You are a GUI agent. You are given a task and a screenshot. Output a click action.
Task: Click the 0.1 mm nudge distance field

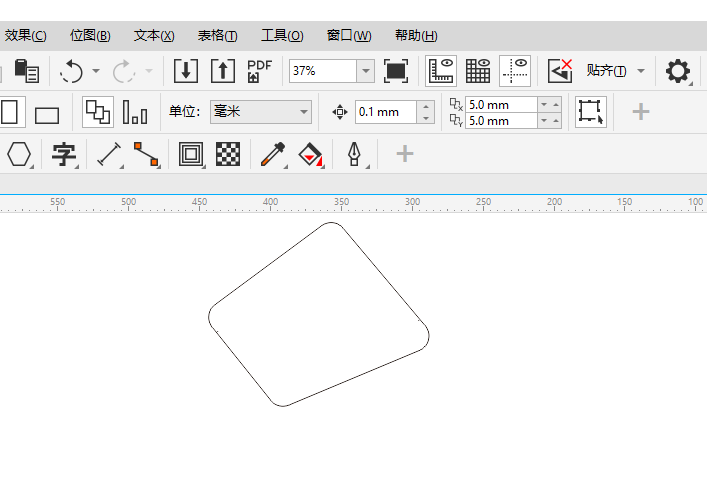pyautogui.click(x=386, y=112)
